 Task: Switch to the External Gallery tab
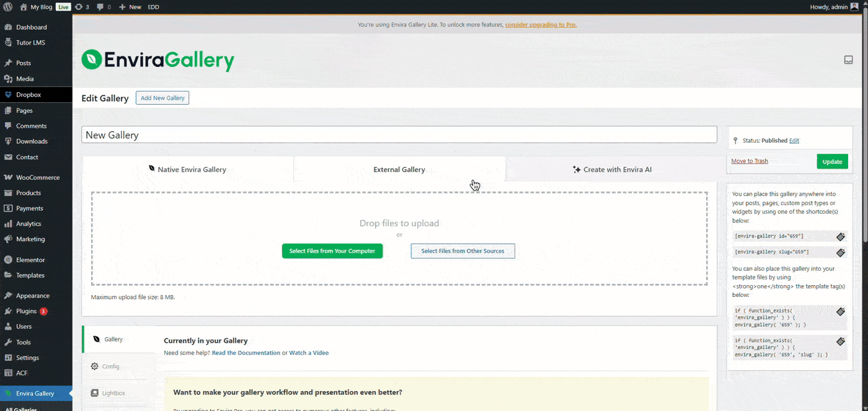click(399, 169)
